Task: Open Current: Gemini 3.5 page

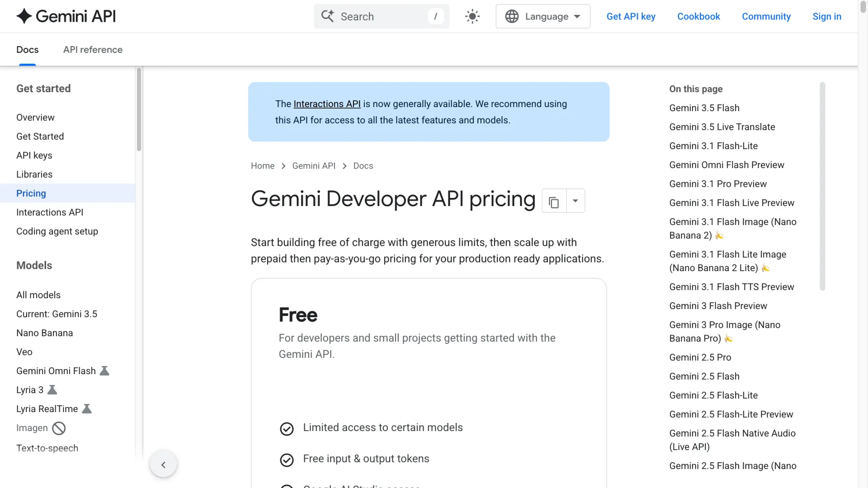Action: click(57, 314)
